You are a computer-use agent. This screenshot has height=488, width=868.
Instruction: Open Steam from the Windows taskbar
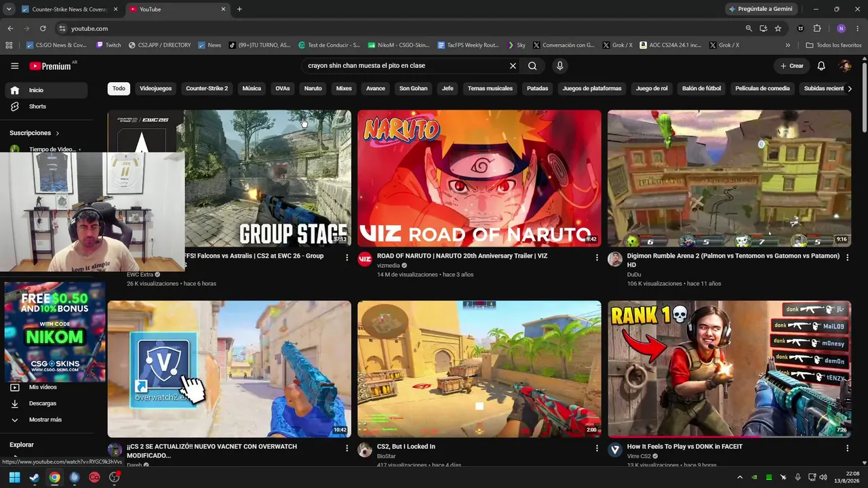coord(35,477)
